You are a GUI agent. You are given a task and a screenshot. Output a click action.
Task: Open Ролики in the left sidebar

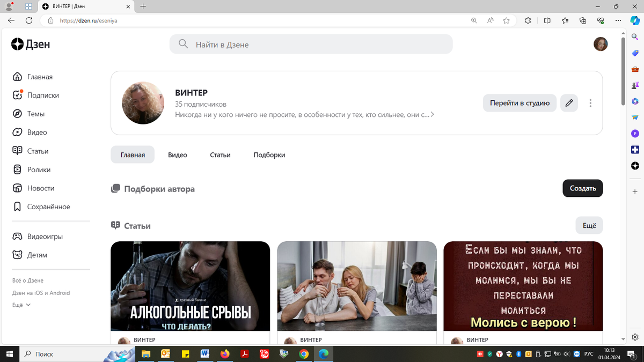tap(32, 169)
